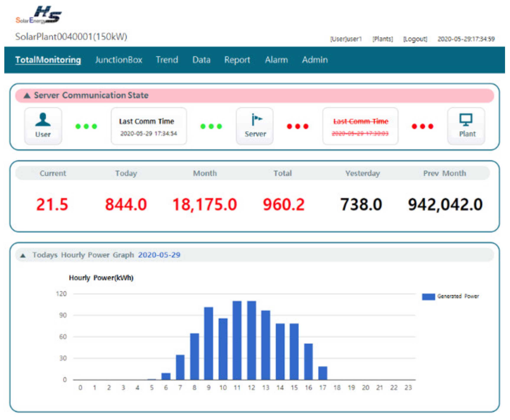Click green dots left of Server icon
The image size is (510, 420).
coord(211,127)
